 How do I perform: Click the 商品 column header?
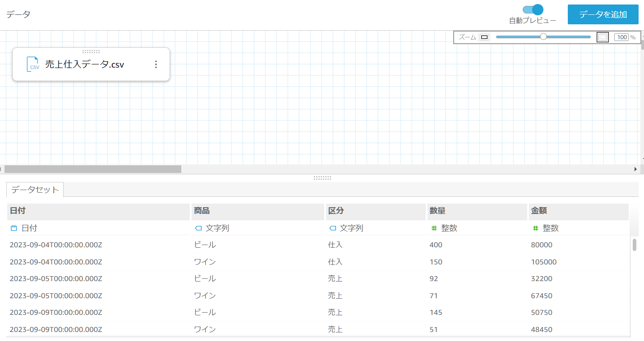point(258,211)
